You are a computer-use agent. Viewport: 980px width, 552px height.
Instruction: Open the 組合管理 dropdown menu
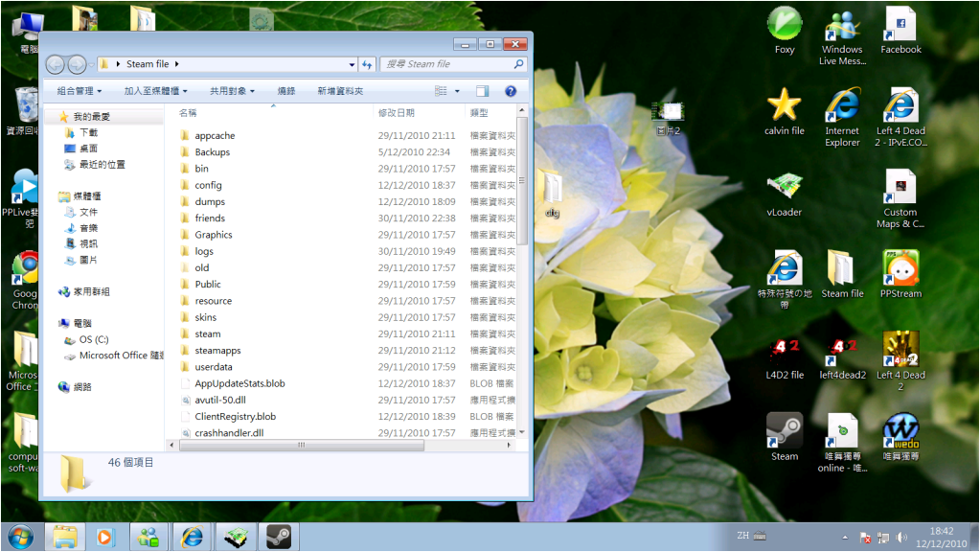coord(80,91)
